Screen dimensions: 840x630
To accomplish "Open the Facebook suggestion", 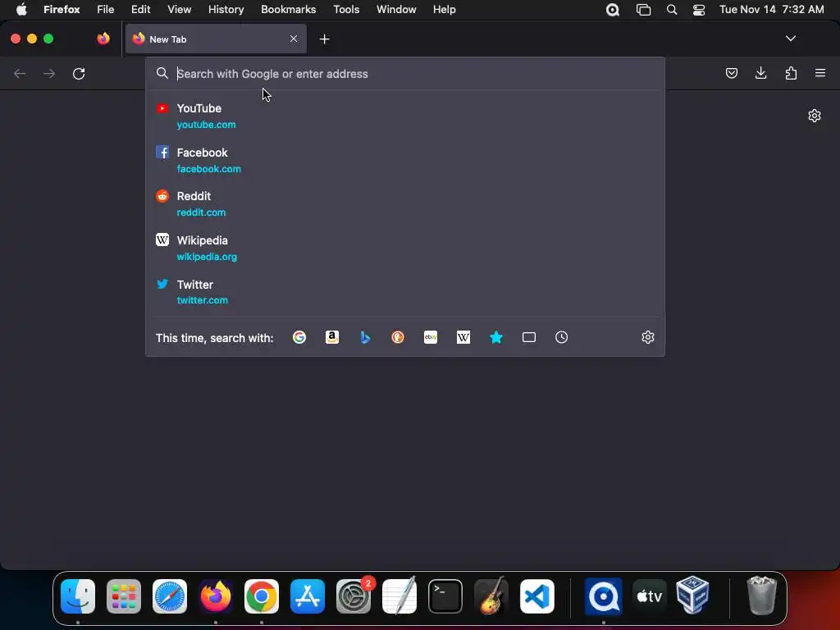I will pos(405,160).
